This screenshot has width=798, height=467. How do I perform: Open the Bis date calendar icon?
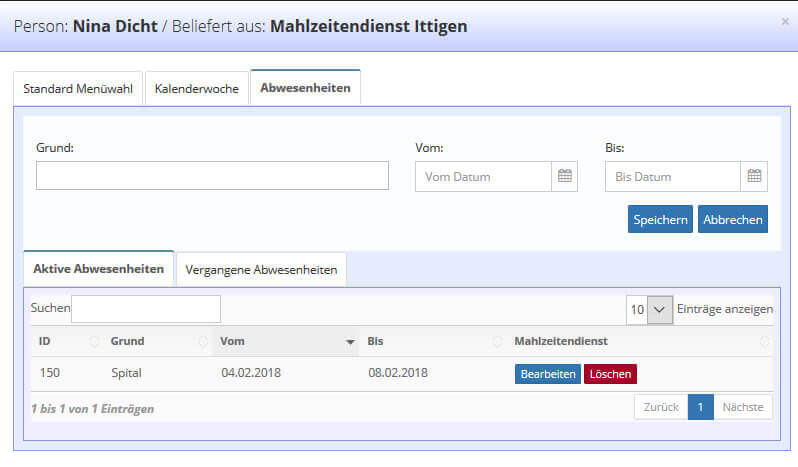[x=754, y=176]
